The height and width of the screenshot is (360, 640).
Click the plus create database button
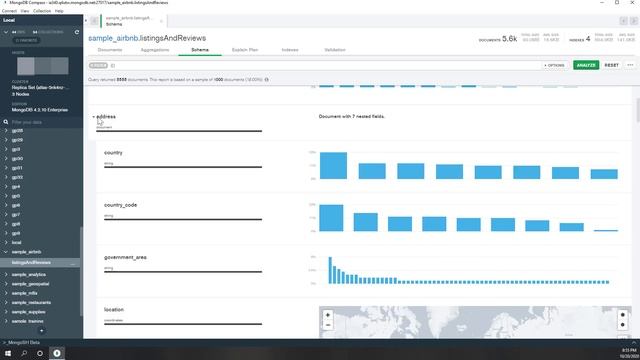[41, 331]
